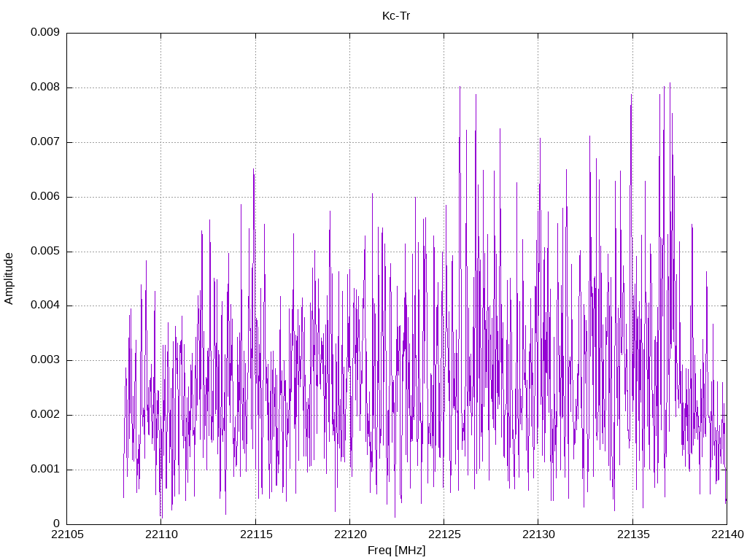
Task: Click the 22105 x-axis tick label
Action: [66, 535]
